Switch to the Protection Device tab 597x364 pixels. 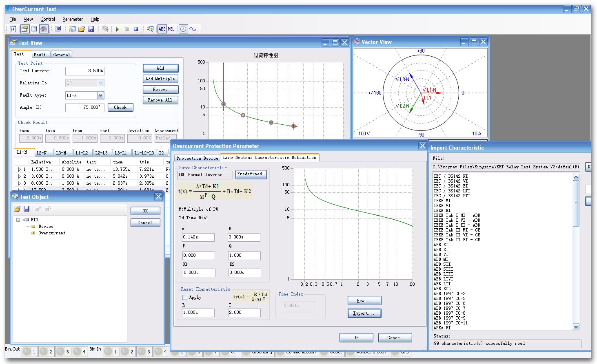coord(197,158)
